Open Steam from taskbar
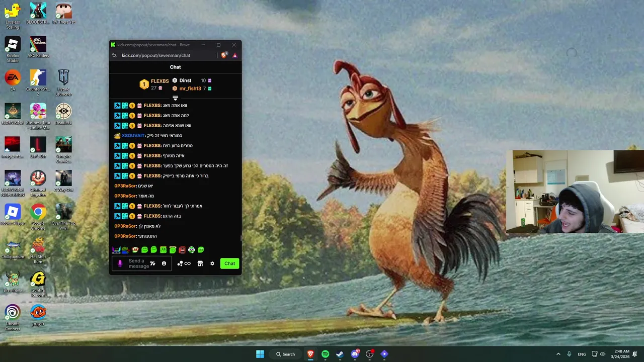 tap(340, 354)
